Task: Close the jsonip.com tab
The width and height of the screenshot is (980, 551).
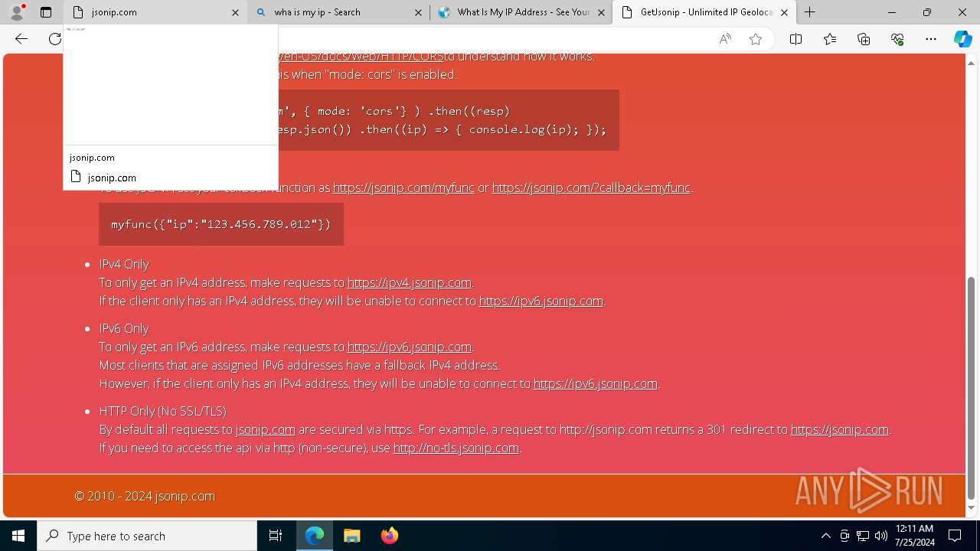Action: [x=235, y=12]
